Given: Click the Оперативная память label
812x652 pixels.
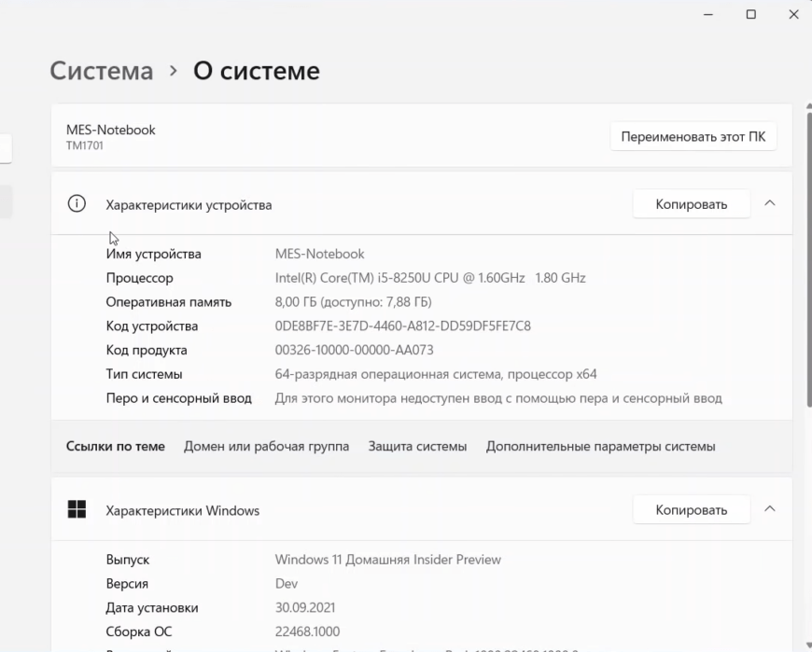Looking at the screenshot, I should click(168, 301).
